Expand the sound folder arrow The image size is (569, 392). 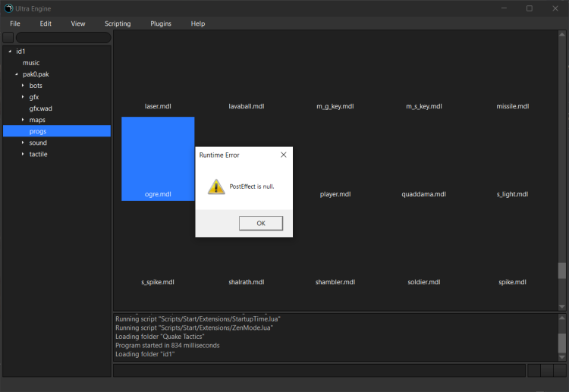[23, 143]
